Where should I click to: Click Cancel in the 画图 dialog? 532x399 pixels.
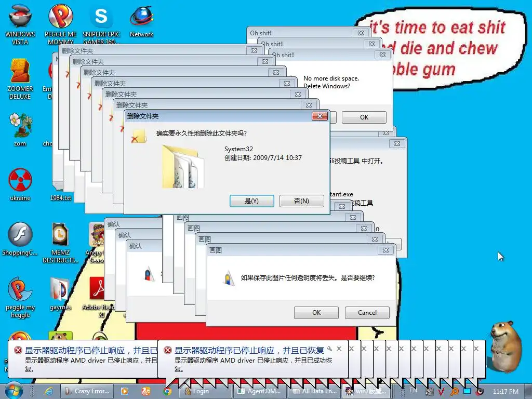pos(367,312)
